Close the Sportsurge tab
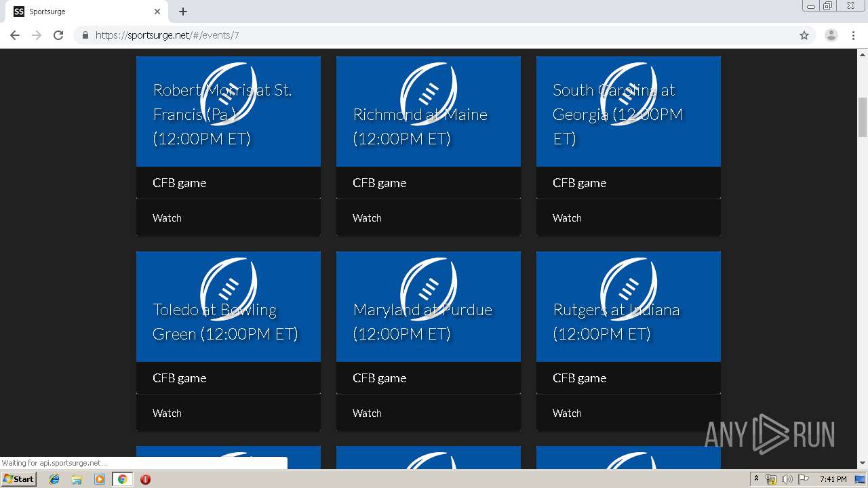 pos(157,12)
